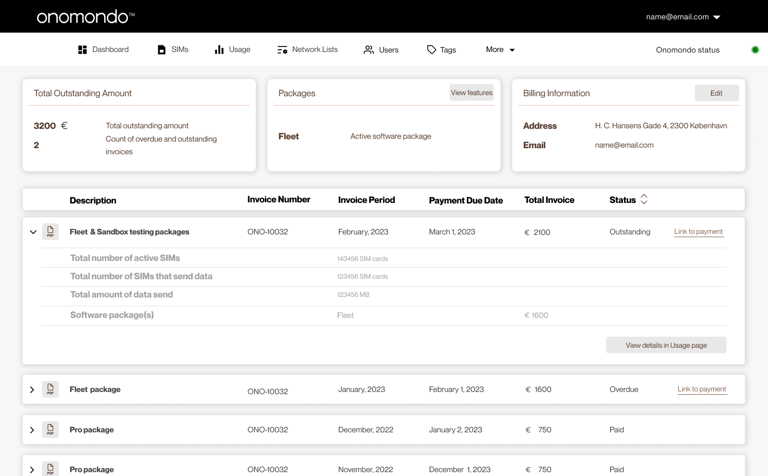
Task: Sort invoices by Status column arrows
Action: [x=644, y=199]
